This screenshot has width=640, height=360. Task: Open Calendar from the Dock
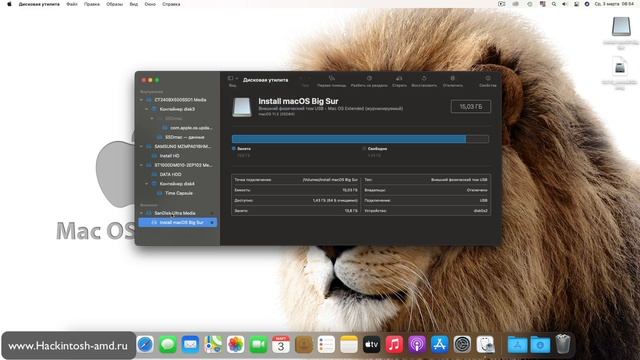click(x=281, y=344)
